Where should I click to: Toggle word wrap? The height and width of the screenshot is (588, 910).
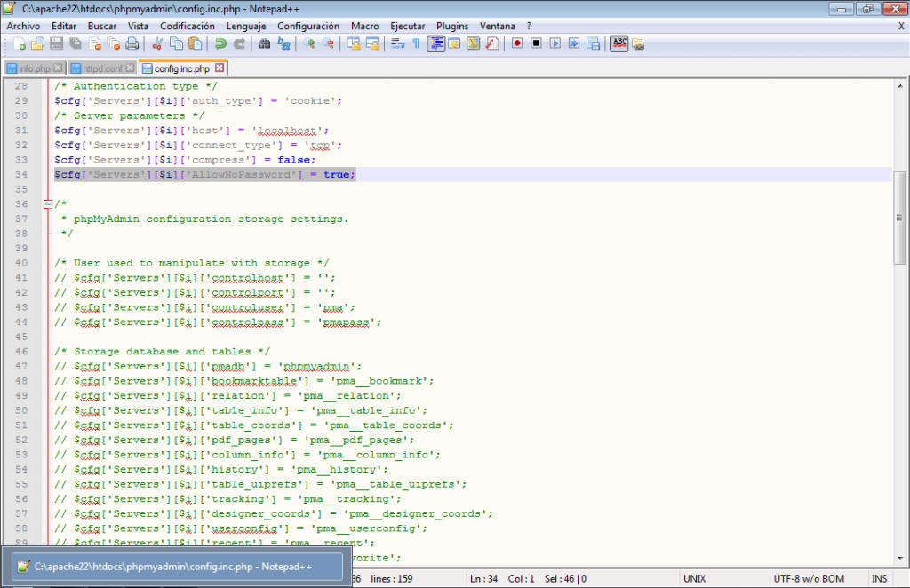click(396, 44)
